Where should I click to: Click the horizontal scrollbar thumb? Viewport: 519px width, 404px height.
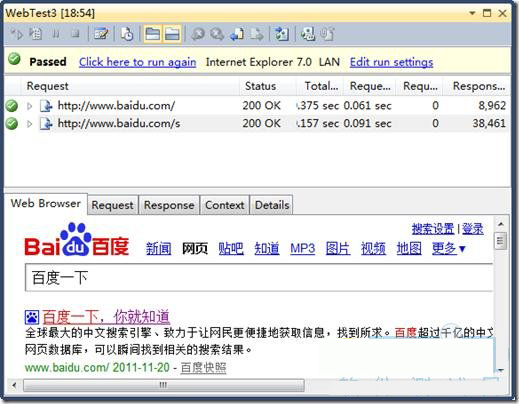[x=163, y=386]
